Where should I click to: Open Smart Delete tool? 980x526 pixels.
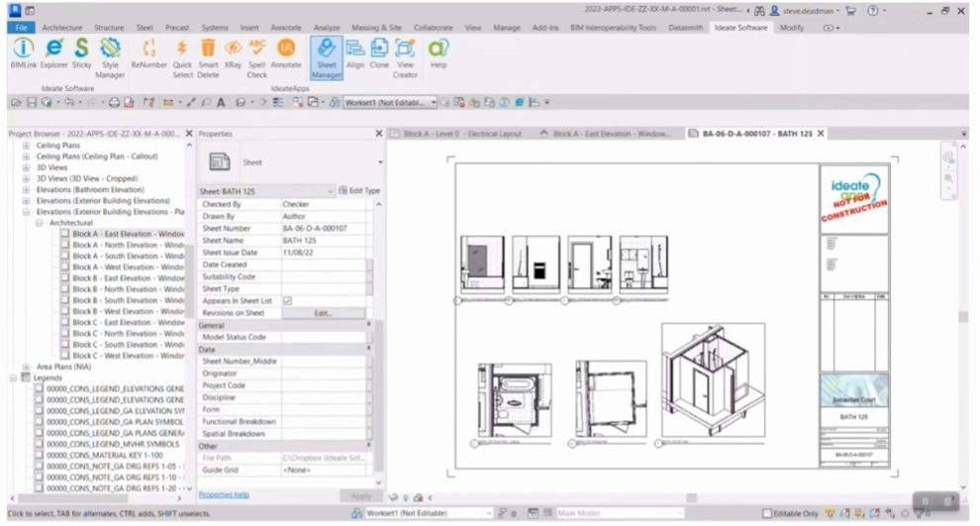[208, 57]
